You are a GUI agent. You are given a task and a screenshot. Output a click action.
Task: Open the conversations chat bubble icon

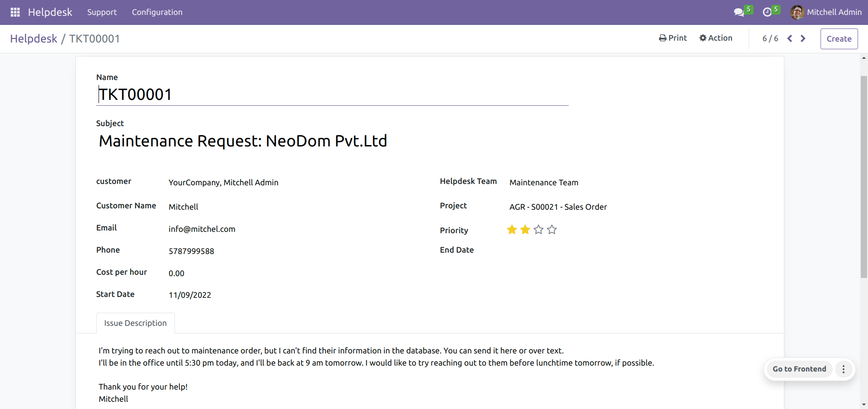click(739, 12)
